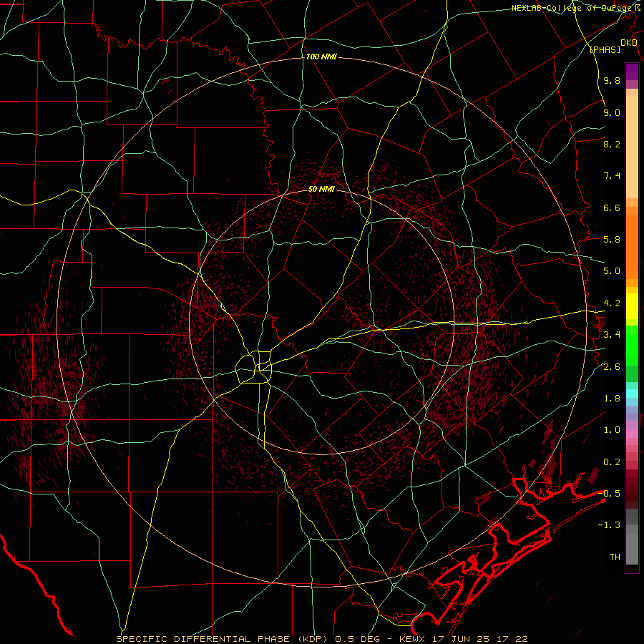Click the 5.8 scale value
644x644 pixels.
click(x=612, y=240)
